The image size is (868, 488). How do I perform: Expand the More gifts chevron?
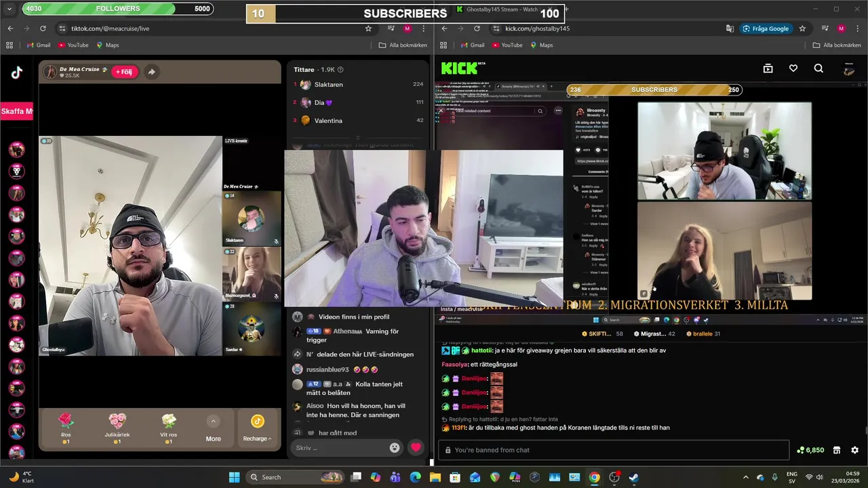point(213,421)
